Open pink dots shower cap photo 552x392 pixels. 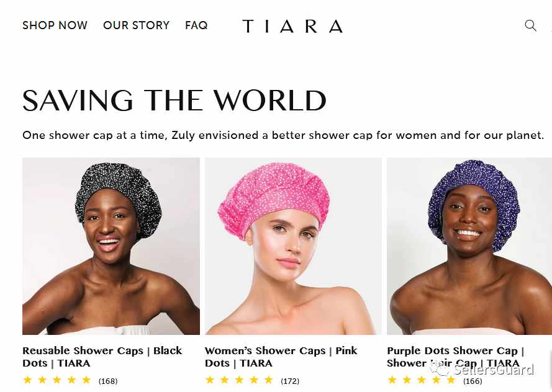(293, 246)
